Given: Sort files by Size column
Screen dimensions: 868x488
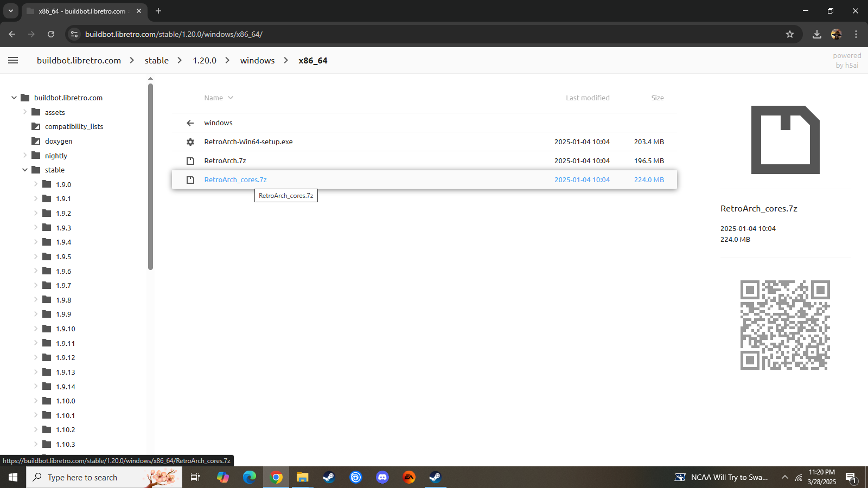Looking at the screenshot, I should (x=658, y=98).
